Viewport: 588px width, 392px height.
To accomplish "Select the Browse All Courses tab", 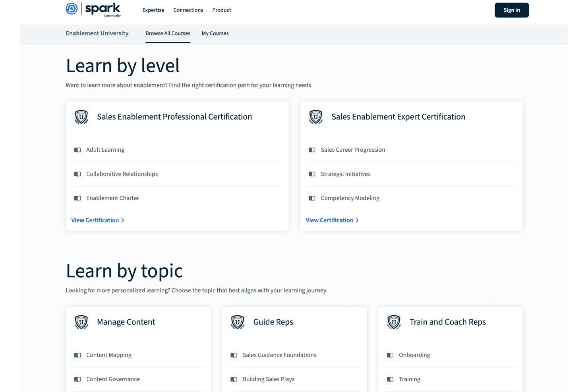I will pos(168,33).
